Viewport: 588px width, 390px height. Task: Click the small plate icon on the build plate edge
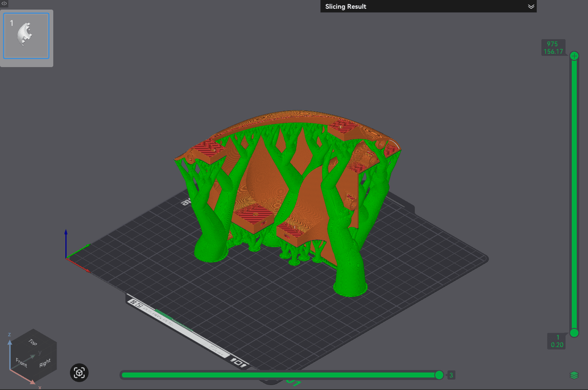click(238, 362)
